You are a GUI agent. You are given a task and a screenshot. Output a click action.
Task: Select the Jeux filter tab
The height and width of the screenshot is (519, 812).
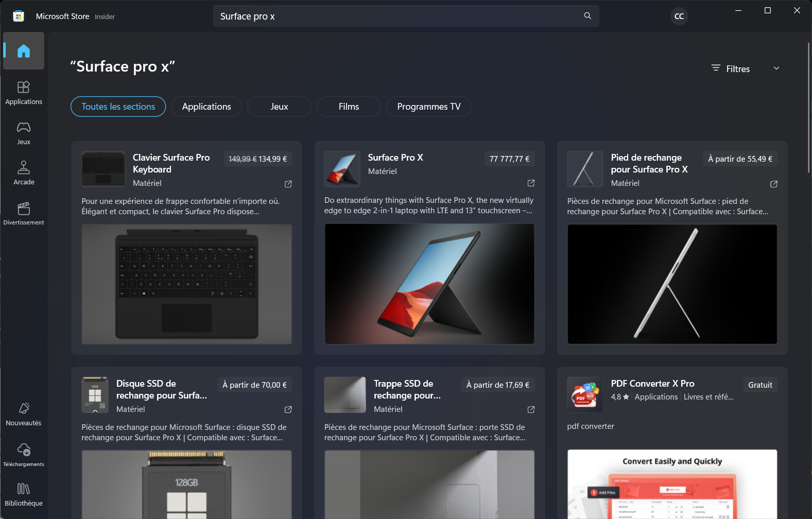tap(279, 107)
